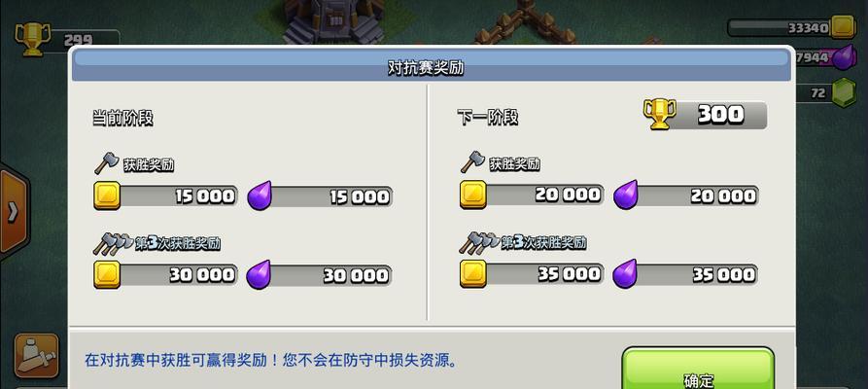Click the gold trophy in 下一阶段 section

tap(659, 114)
